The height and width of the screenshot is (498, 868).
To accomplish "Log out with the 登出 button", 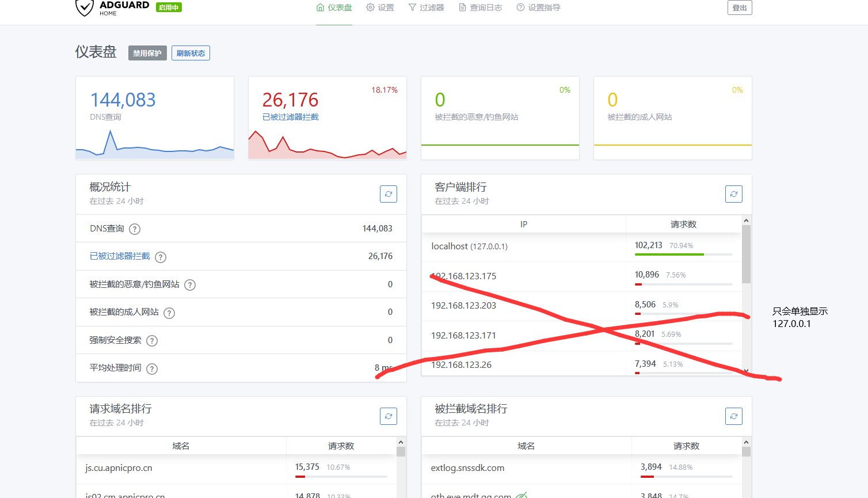I will (x=739, y=8).
